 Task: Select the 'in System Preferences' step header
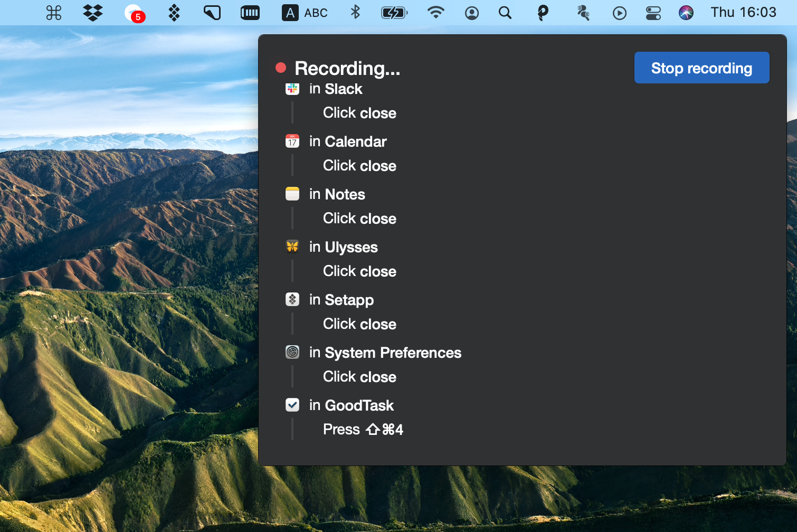pyautogui.click(x=385, y=353)
